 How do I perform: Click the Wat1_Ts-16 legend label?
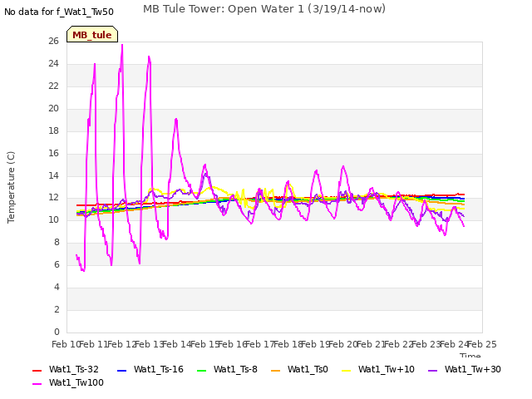point(159,369)
